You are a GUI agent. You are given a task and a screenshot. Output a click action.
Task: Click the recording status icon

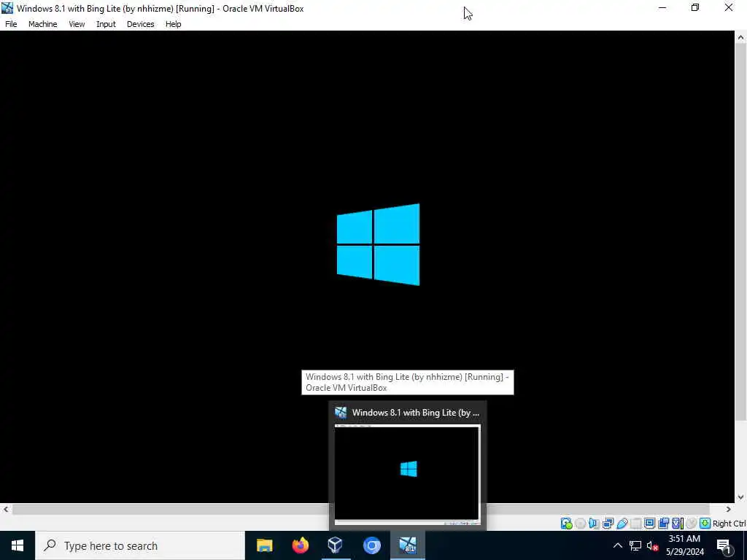[664, 524]
